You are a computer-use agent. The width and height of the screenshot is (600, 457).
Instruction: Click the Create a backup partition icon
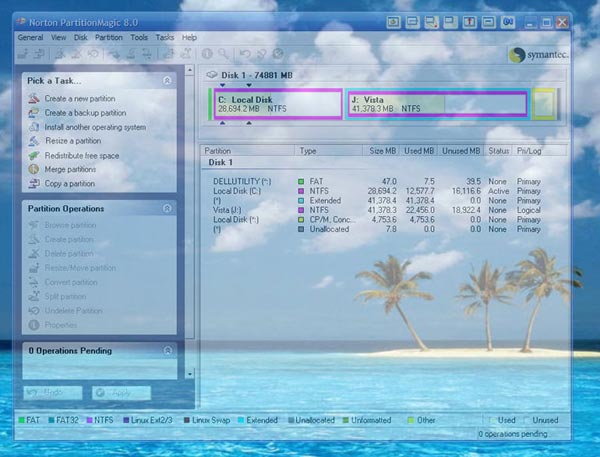(34, 113)
